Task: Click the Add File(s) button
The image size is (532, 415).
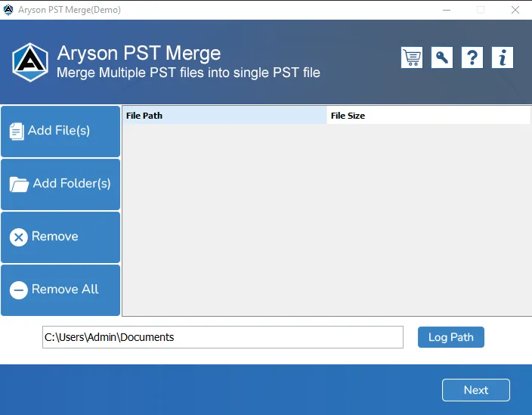Action: [x=60, y=132]
